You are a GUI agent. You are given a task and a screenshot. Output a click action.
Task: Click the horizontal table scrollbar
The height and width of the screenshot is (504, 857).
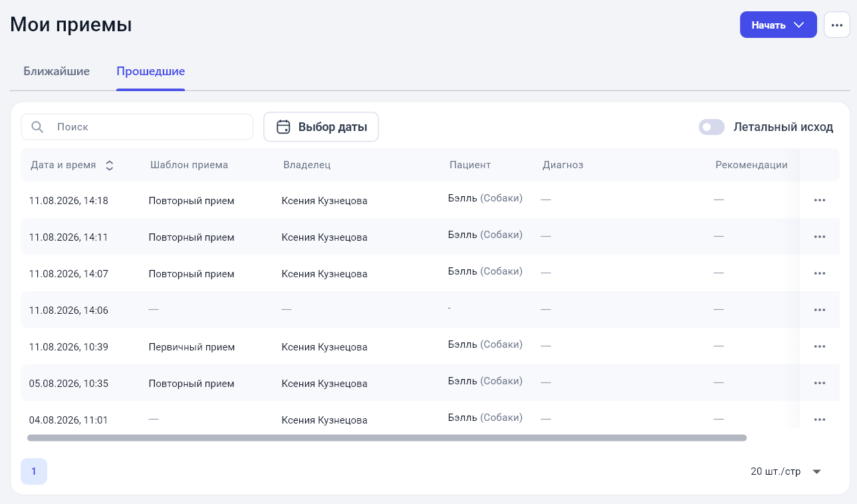[x=387, y=438]
